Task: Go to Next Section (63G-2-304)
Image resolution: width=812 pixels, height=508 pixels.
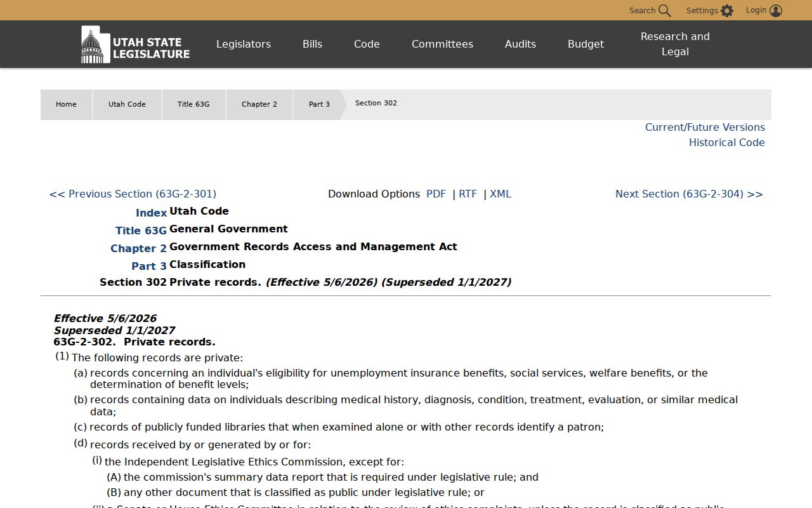Action: point(689,194)
